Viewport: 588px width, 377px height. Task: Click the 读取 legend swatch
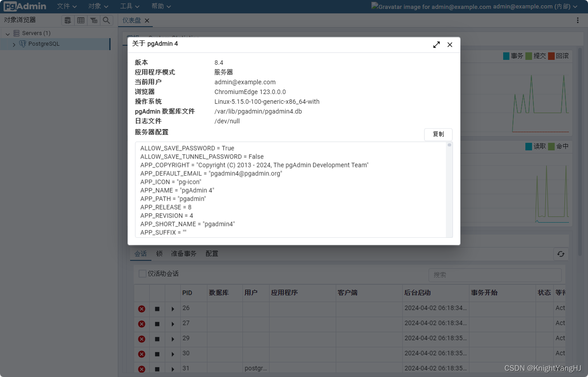point(528,146)
